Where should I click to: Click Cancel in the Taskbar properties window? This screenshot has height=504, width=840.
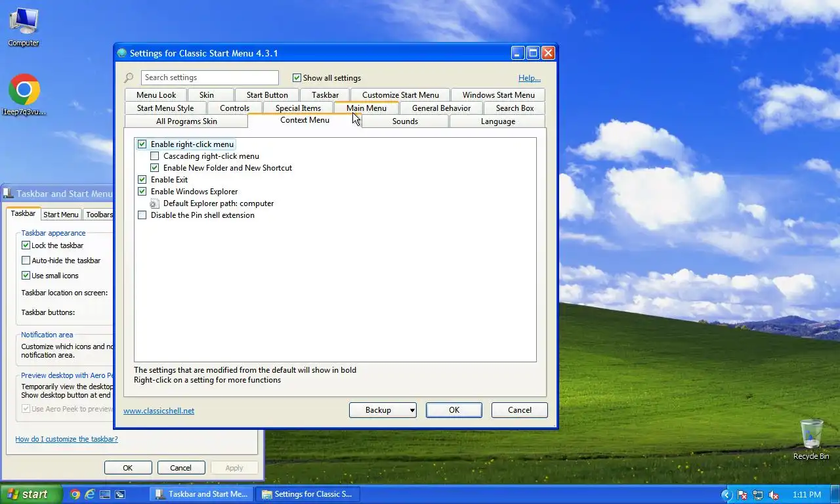tap(180, 468)
